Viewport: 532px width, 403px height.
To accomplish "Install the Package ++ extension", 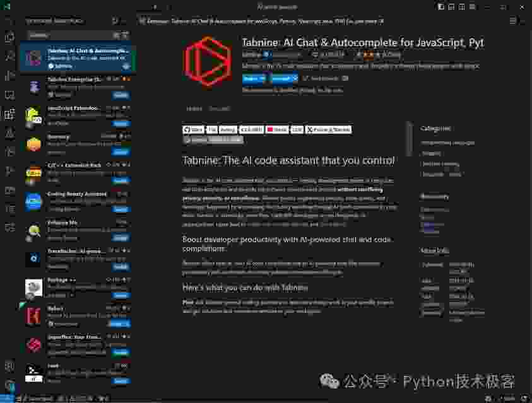I will (121, 295).
